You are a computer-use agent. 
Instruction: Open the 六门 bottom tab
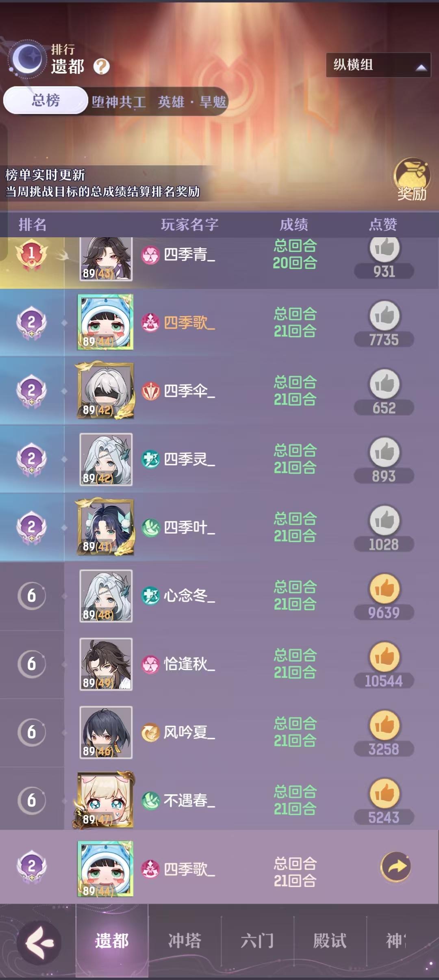(x=257, y=941)
